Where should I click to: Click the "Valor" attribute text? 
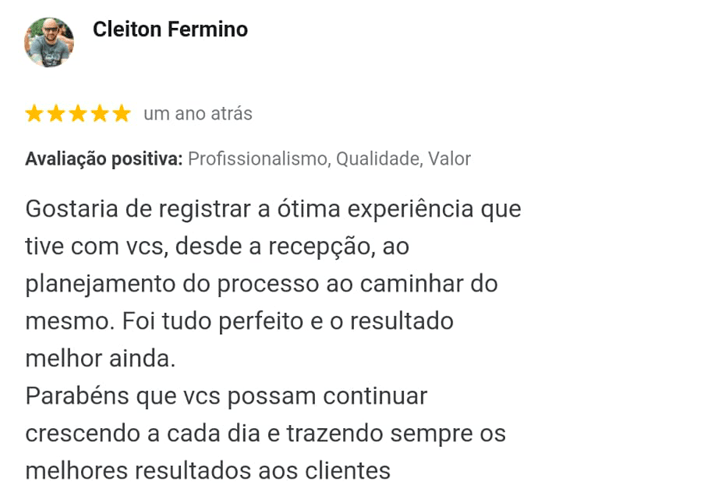449,159
